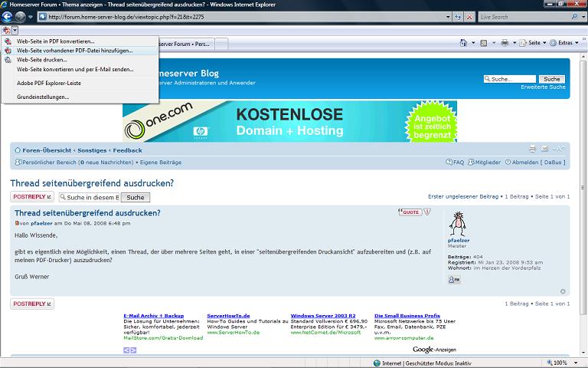Viewport: 588px width, 368px height.
Task: Click the address bar URL field
Action: click(242, 17)
